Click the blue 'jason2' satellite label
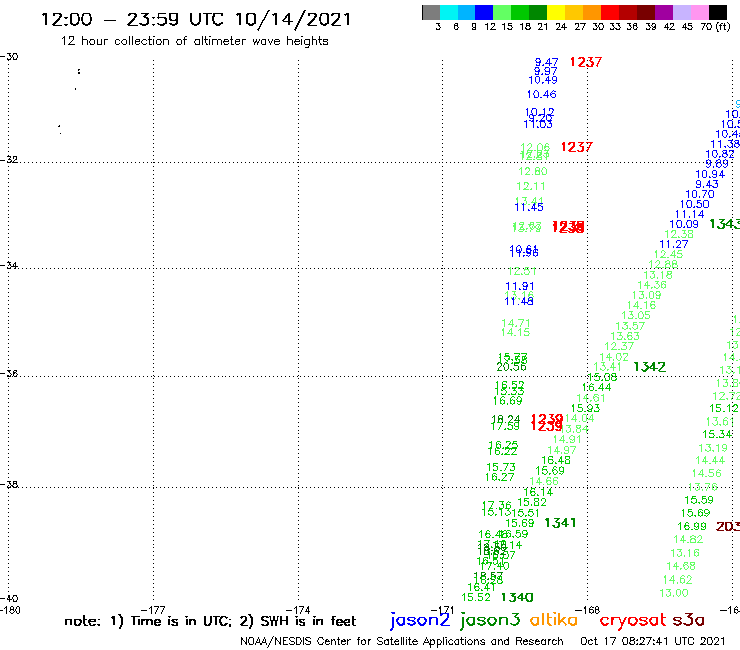 click(420, 620)
